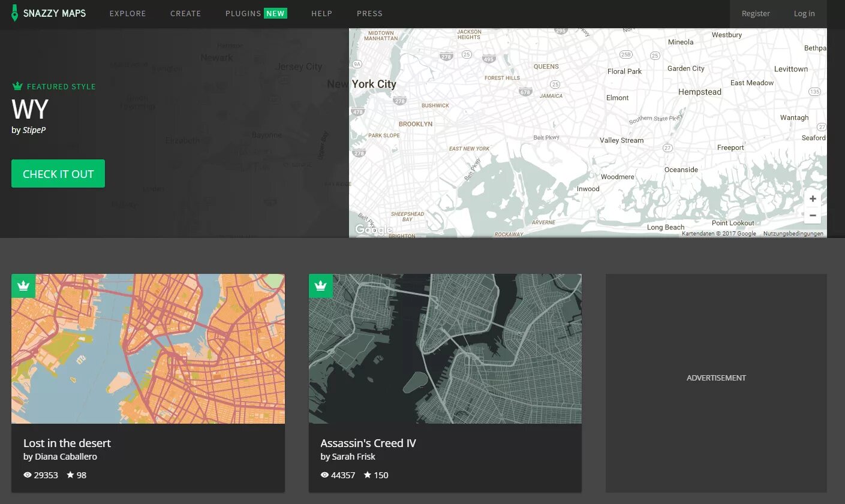Click the eye views icon showing 44357
Screen dimensions: 845x504
(x=324, y=475)
